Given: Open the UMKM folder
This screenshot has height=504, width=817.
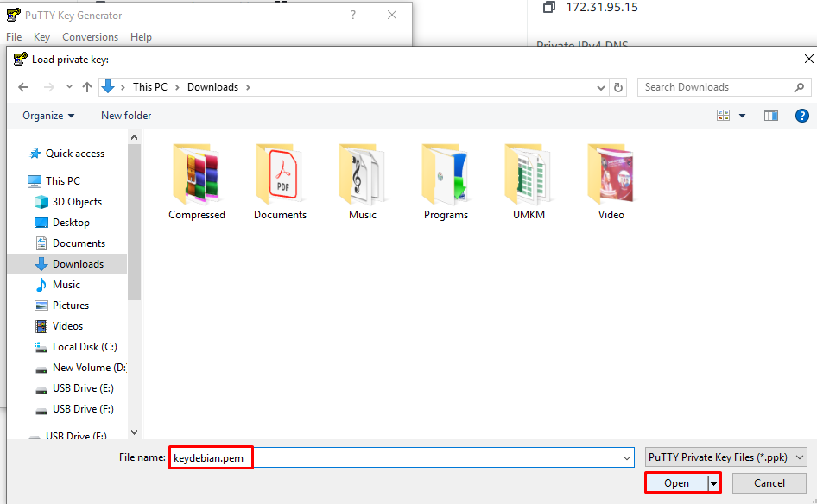Looking at the screenshot, I should click(x=529, y=182).
